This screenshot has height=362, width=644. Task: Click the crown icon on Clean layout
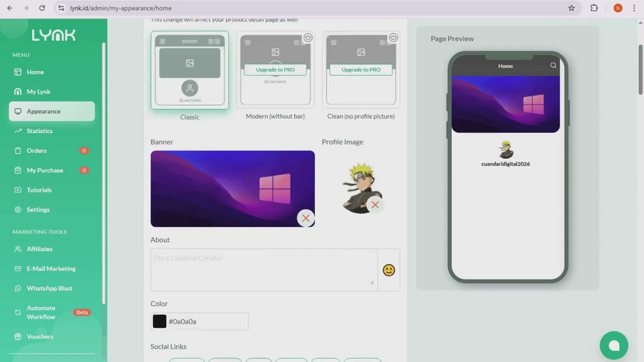393,38
